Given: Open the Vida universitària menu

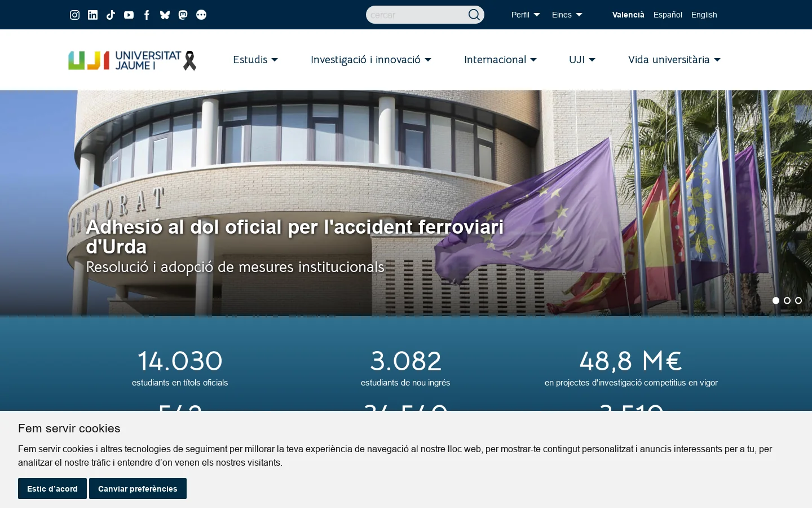Looking at the screenshot, I should point(674,60).
